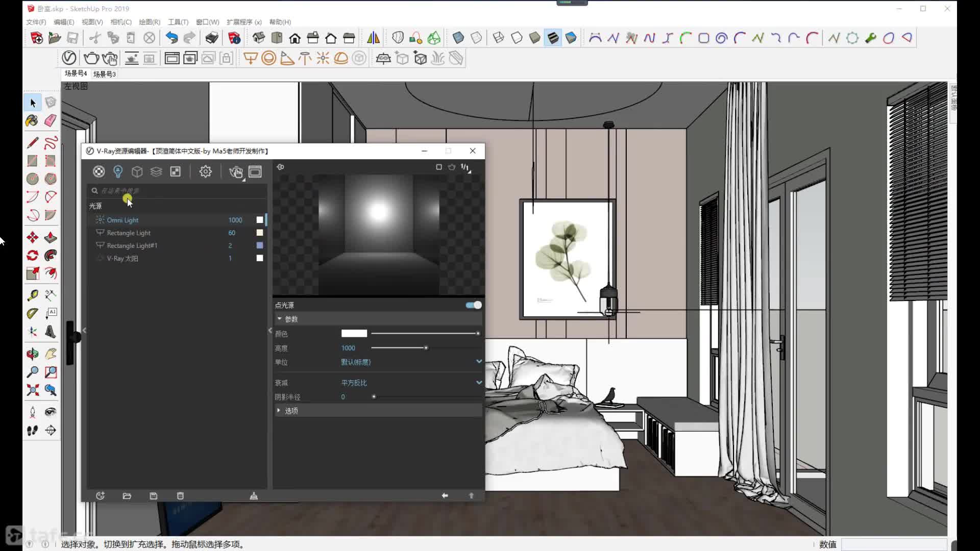980x551 pixels.
Task: Open the Textures tab (checker icon)
Action: click(x=176, y=171)
